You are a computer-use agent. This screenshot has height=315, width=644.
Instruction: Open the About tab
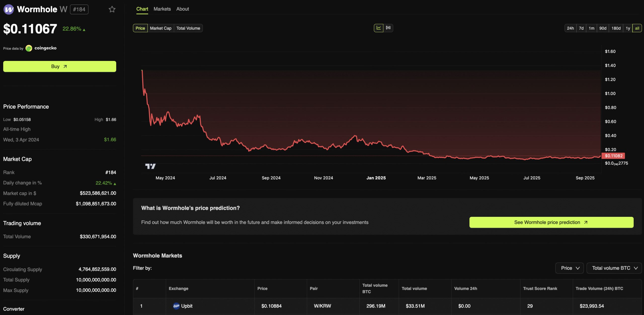[x=182, y=9]
